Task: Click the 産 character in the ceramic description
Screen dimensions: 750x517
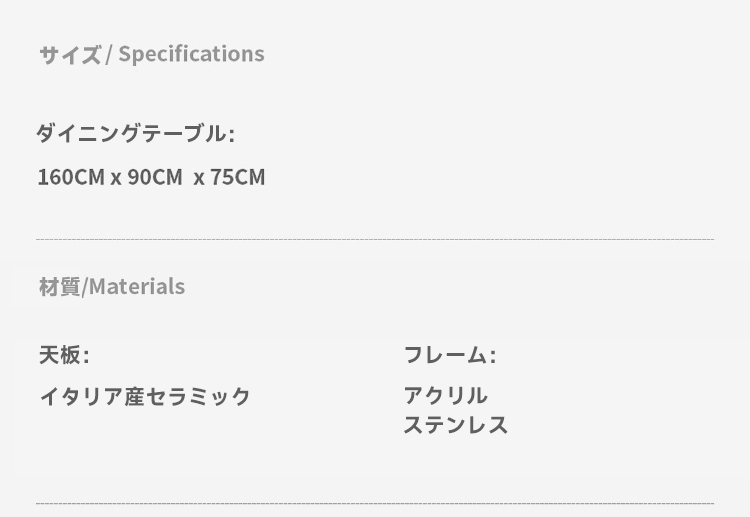Action: (134, 396)
